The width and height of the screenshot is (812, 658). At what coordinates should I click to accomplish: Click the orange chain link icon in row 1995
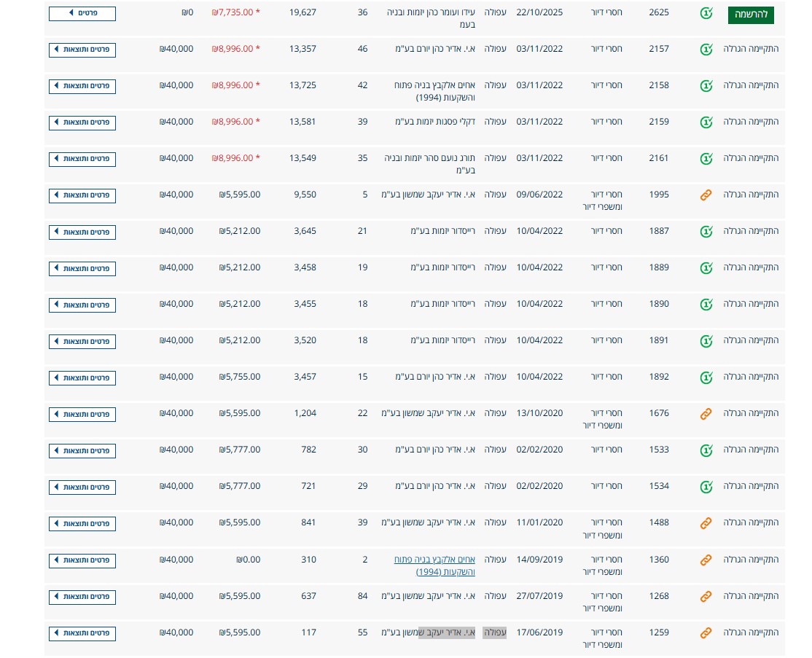(x=706, y=195)
